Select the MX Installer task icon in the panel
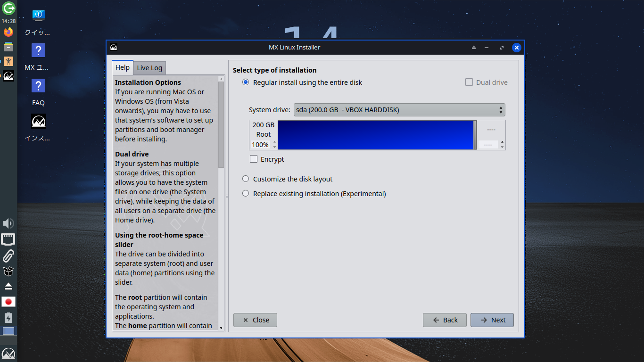Image resolution: width=644 pixels, height=362 pixels. coord(8,76)
